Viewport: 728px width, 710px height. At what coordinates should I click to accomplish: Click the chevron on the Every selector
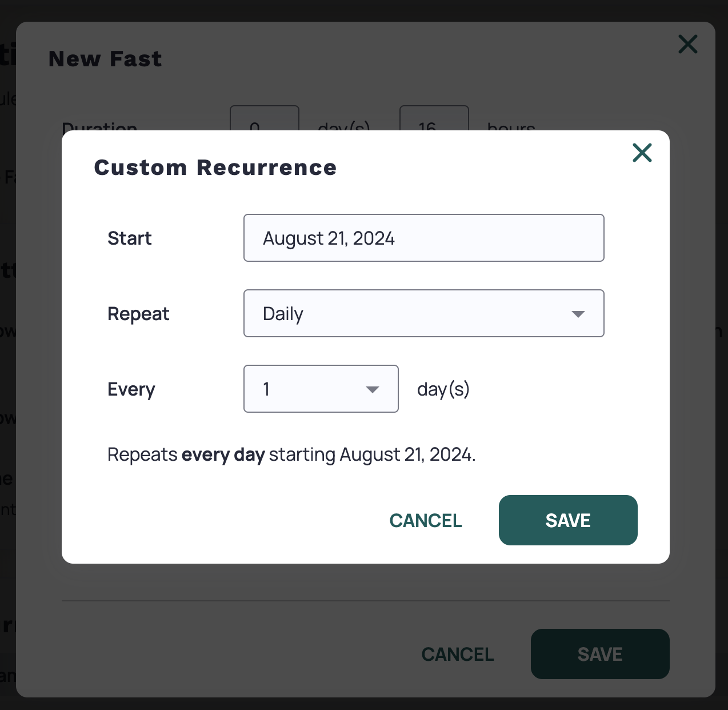point(372,389)
